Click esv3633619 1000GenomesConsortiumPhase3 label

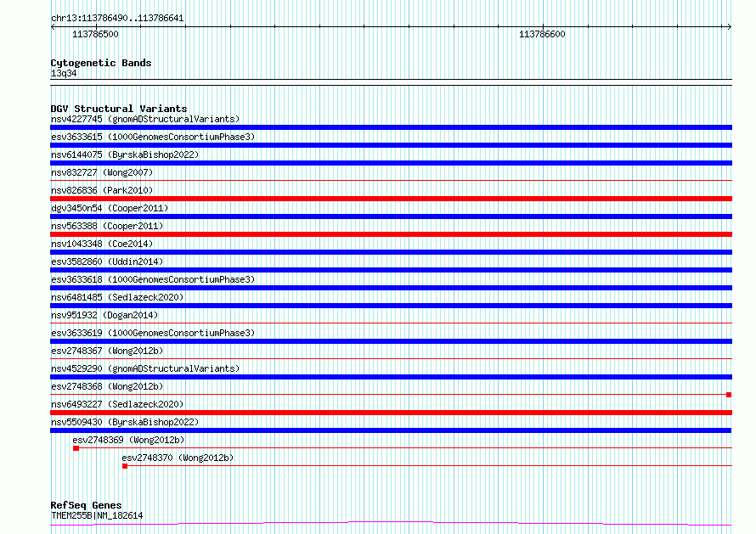[153, 333]
